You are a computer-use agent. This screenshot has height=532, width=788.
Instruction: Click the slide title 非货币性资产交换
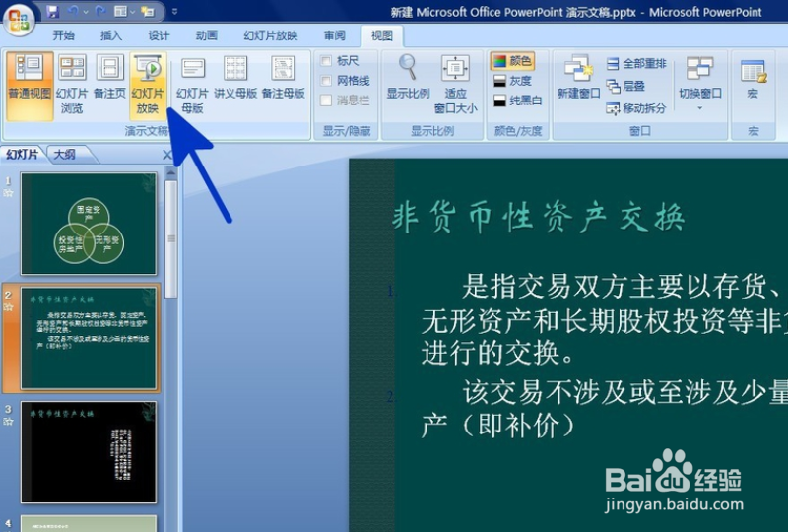click(538, 218)
